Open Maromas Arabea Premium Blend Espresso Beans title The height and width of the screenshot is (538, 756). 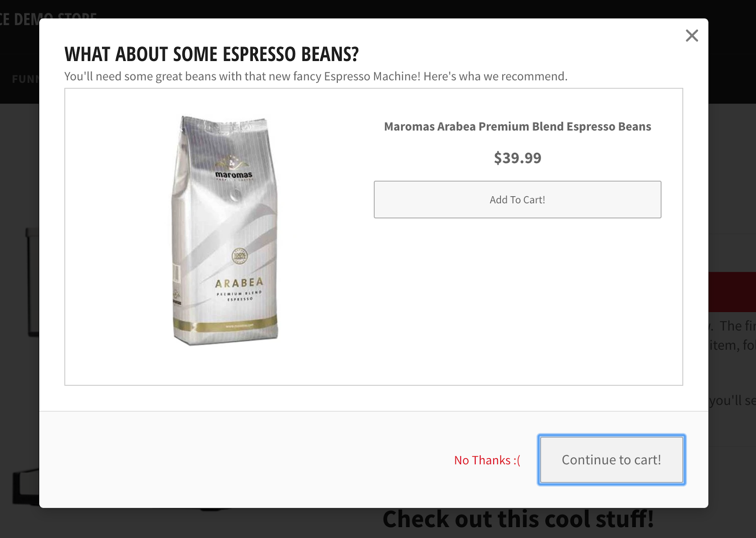(517, 127)
